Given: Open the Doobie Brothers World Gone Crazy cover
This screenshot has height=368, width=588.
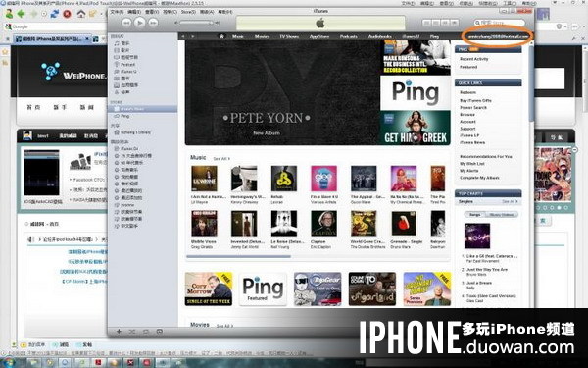Looking at the screenshot, I should [x=364, y=224].
